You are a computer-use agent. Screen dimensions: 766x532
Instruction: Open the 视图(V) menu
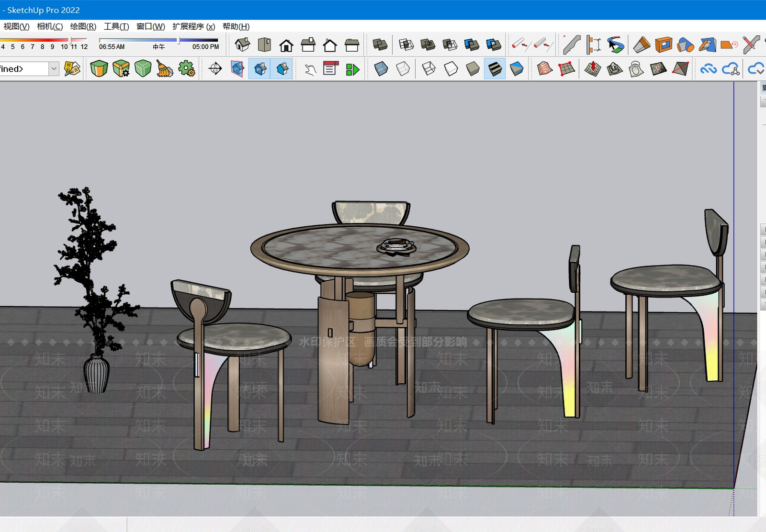click(x=16, y=26)
